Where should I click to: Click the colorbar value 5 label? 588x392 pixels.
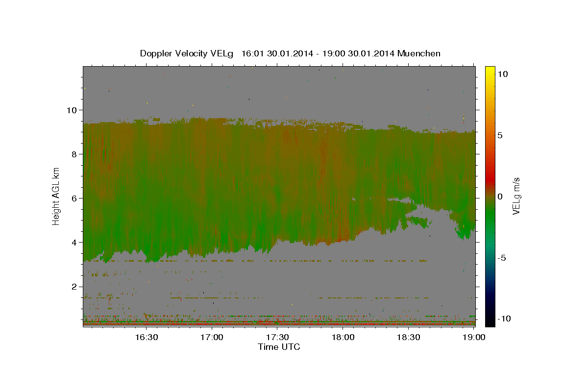click(500, 135)
